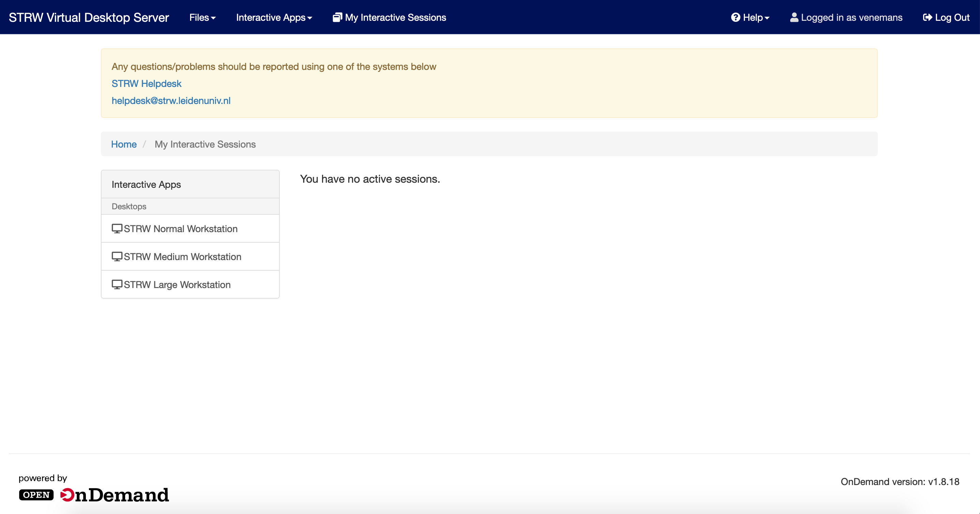Launch STRW Large Workstation from sidebar
Viewport: 980px width, 514px height.
177,285
